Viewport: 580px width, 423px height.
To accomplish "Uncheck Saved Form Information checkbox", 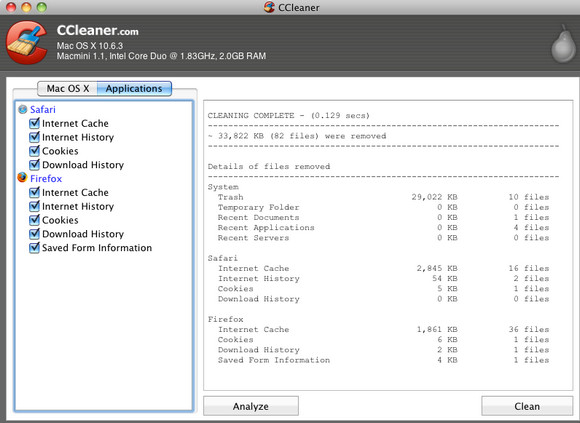I will pyautogui.click(x=34, y=247).
